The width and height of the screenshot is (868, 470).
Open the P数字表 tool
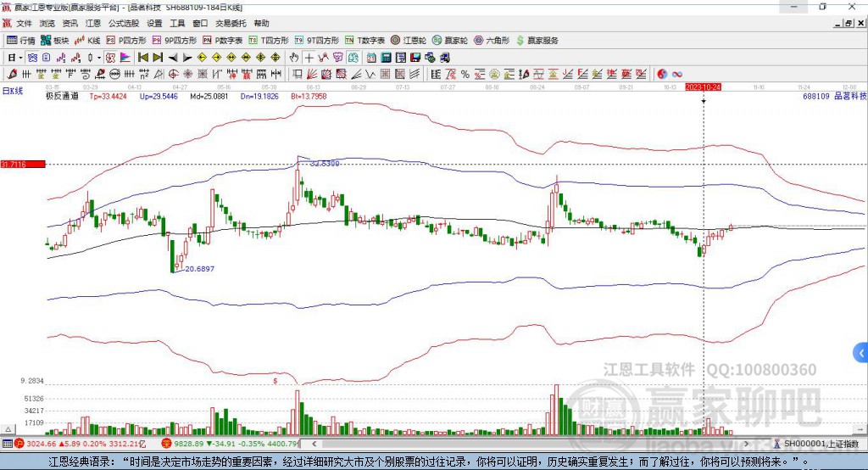tap(223, 41)
